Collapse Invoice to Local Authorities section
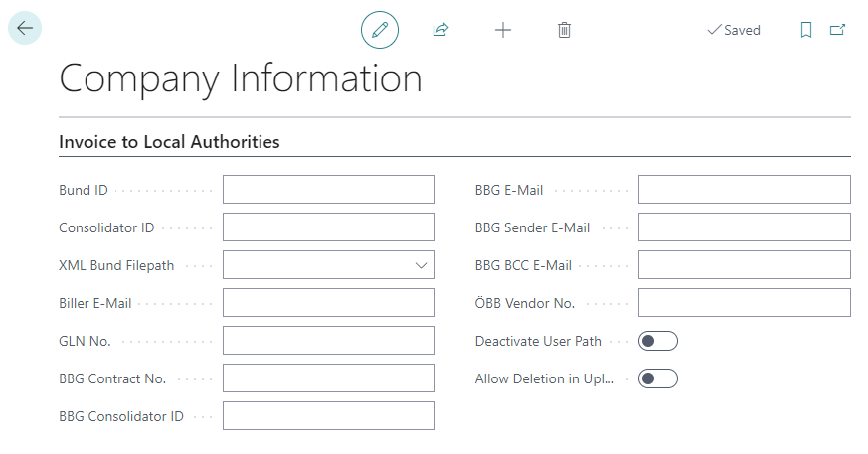This screenshot has height=454, width=868. click(x=169, y=142)
